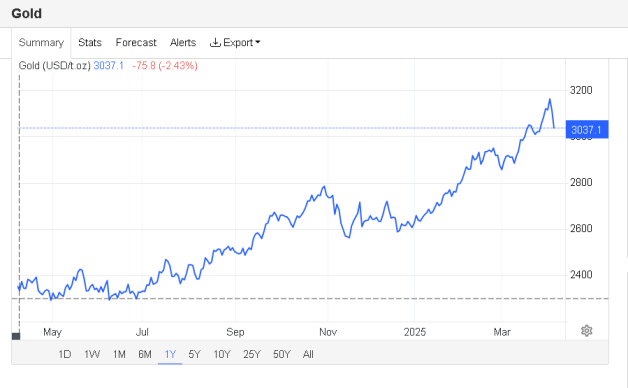The height and width of the screenshot is (388, 628).
Task: Select the All time range
Action: coord(308,354)
